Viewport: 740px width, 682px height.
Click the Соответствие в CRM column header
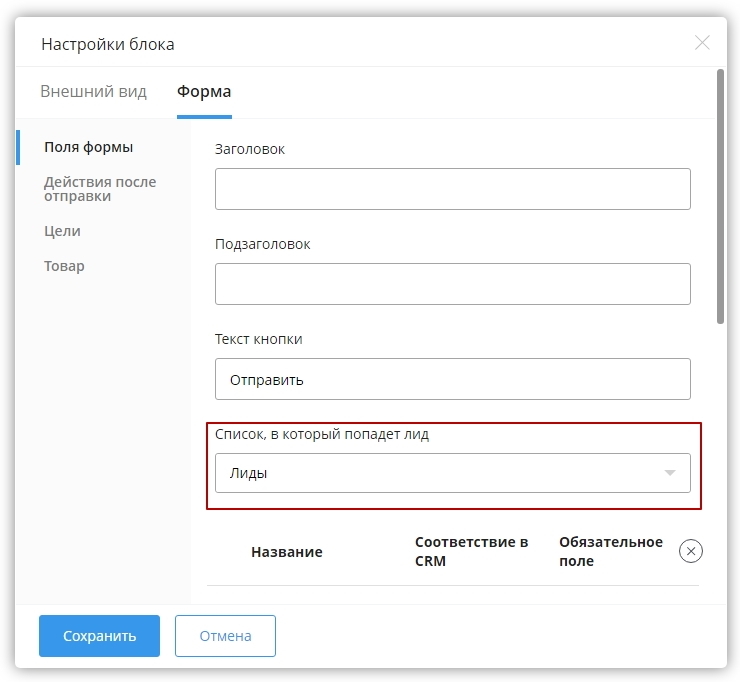tap(471, 551)
